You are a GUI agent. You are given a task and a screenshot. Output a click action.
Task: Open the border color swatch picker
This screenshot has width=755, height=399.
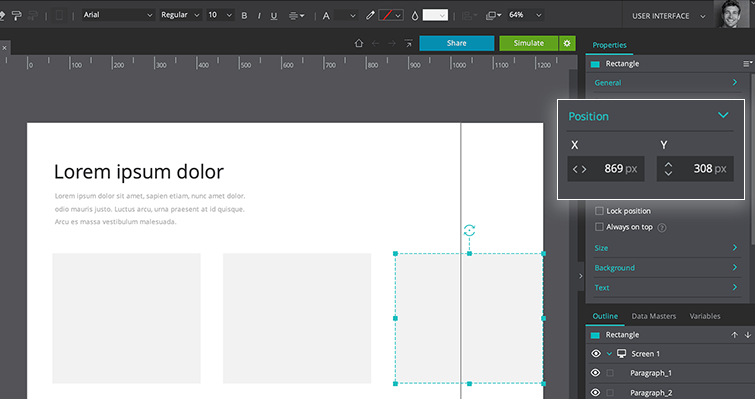coord(391,15)
